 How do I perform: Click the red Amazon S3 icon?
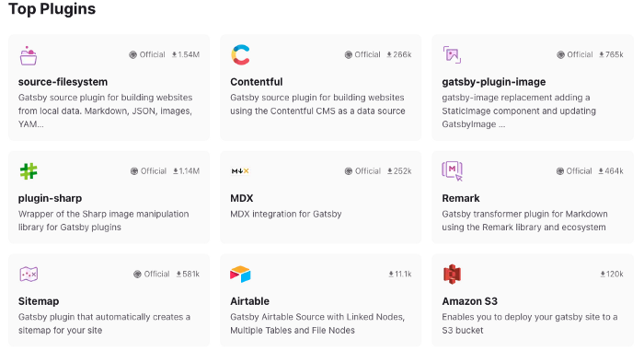click(x=453, y=274)
